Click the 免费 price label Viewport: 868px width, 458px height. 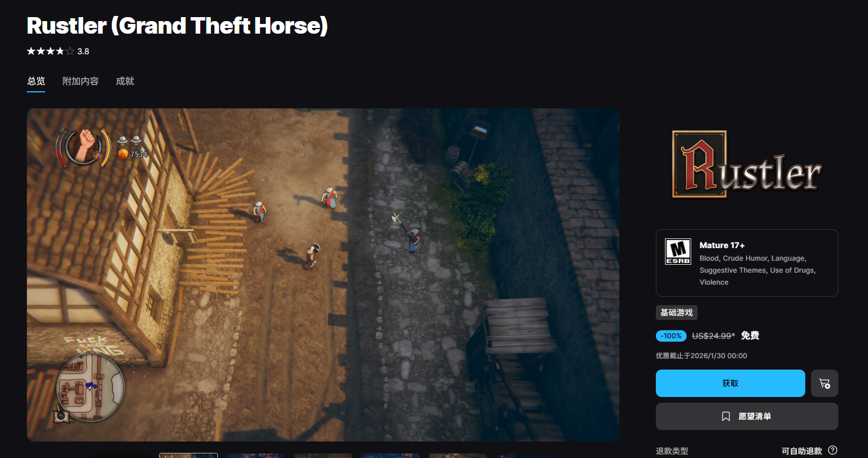tap(750, 335)
